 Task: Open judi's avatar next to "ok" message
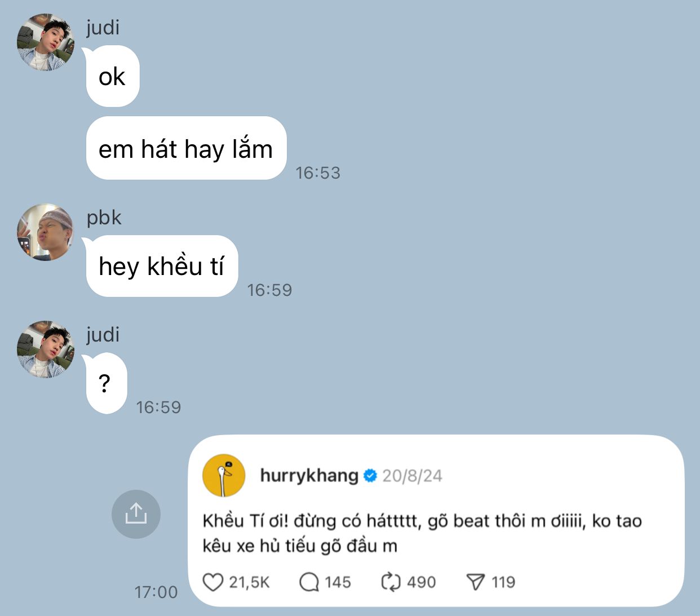coord(46,42)
